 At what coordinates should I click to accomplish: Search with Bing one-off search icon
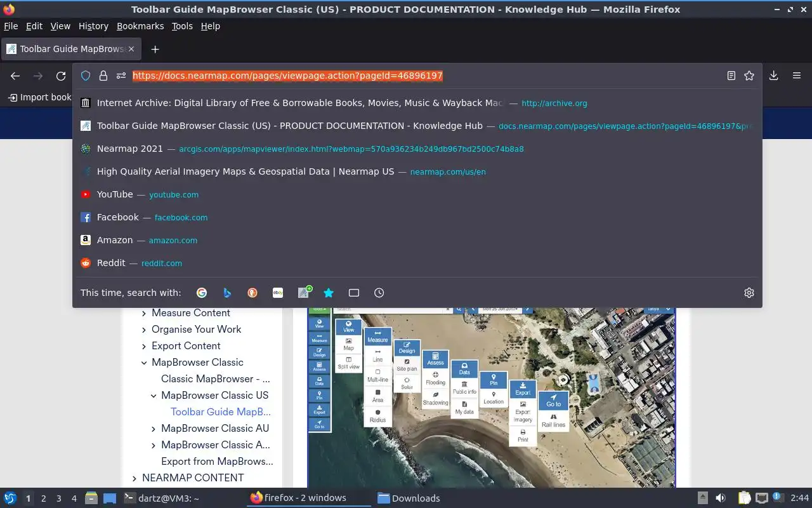[x=227, y=293]
